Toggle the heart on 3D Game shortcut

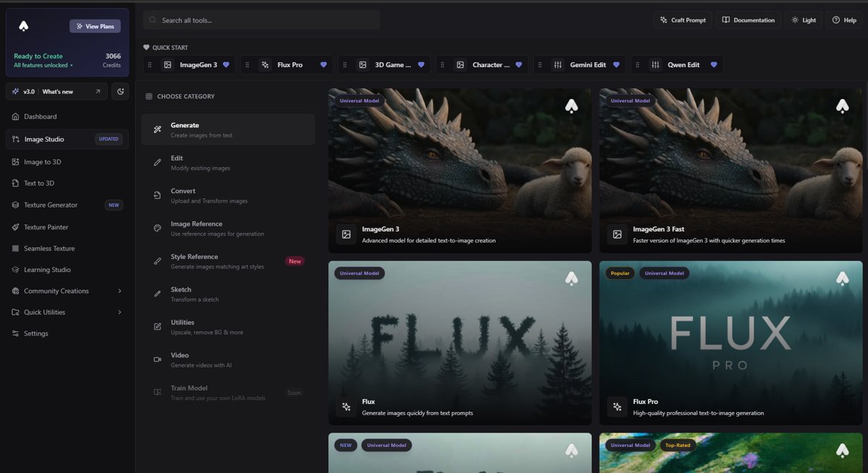pos(421,65)
